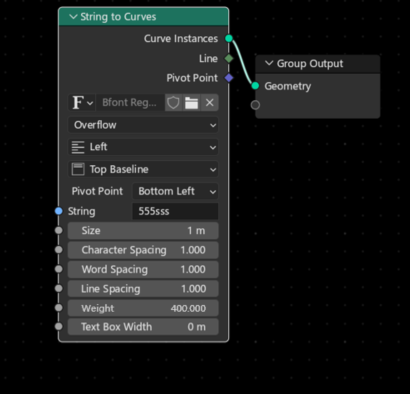This screenshot has width=410, height=394.
Task: Adjust the Word Spacing value
Action: 143,269
